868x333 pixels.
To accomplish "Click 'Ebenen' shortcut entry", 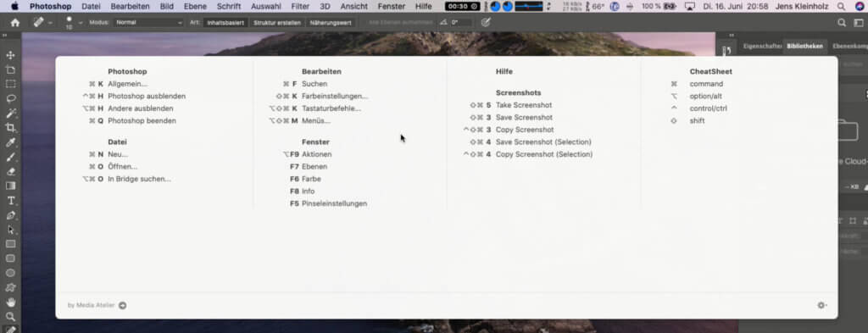I will tap(314, 166).
